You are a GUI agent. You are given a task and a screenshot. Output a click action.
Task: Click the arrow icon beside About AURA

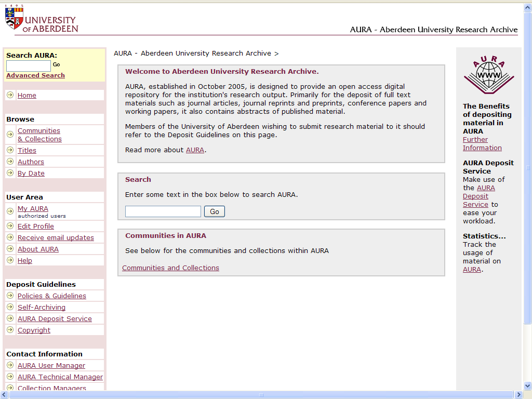(10, 249)
